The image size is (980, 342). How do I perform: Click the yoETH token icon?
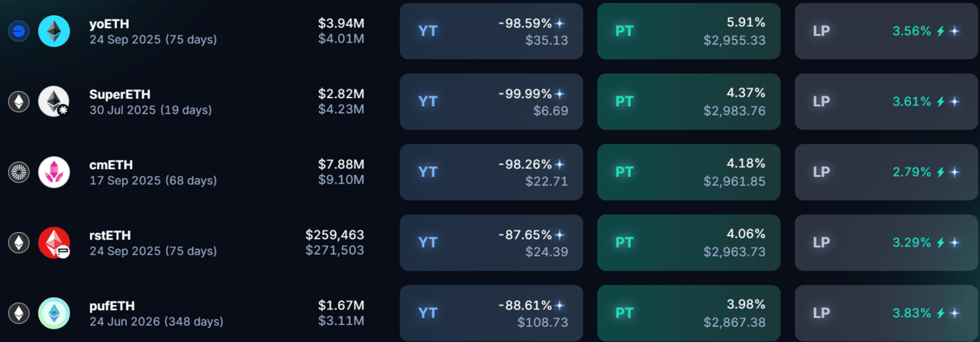(x=54, y=31)
